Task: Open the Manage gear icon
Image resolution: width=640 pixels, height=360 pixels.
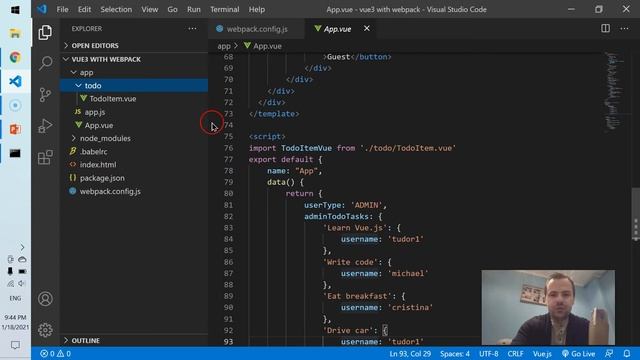Action: (45, 330)
